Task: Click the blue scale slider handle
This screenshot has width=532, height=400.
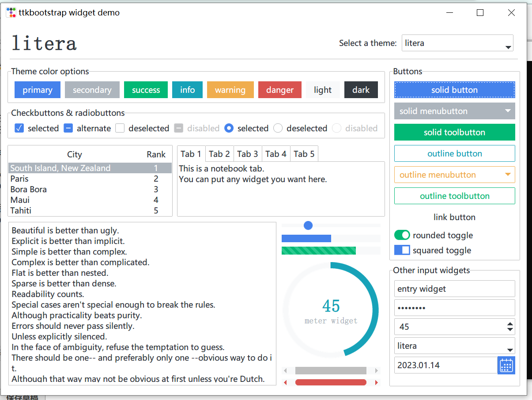Action: tap(308, 225)
